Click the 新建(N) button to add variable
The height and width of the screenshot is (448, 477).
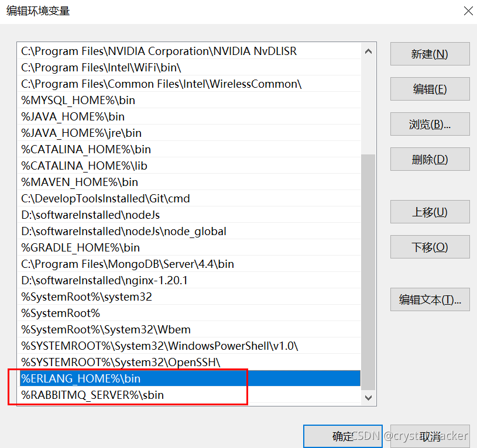430,54
